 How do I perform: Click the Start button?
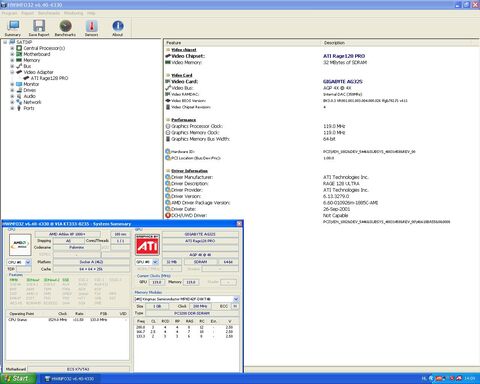pyautogui.click(x=18, y=378)
